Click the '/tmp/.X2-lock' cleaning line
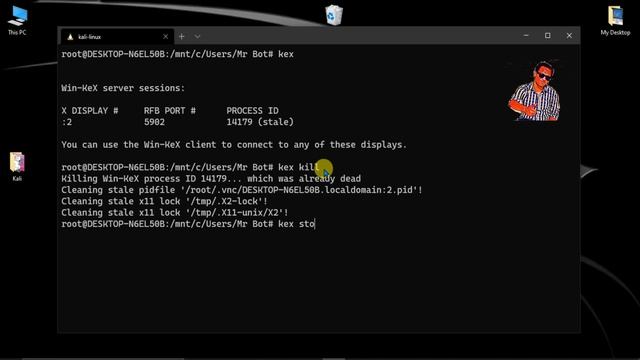Screen dimensions: 640x360 pos(164,201)
